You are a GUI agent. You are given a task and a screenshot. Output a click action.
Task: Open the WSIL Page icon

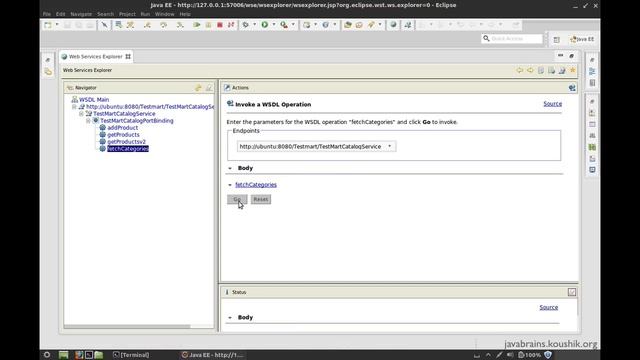(551, 70)
